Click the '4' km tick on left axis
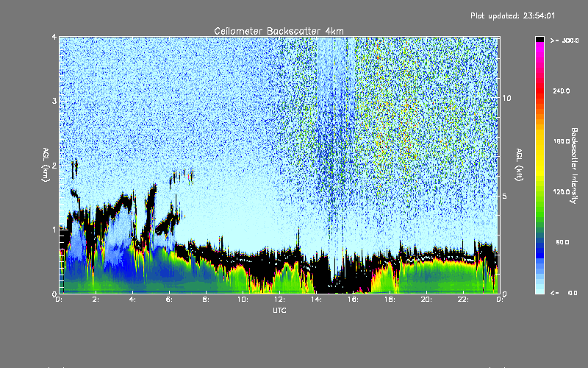This screenshot has width=588, height=368. pyautogui.click(x=54, y=37)
